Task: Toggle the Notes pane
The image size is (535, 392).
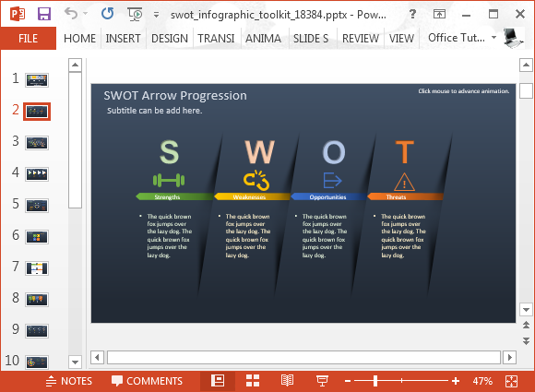Action: (x=68, y=381)
